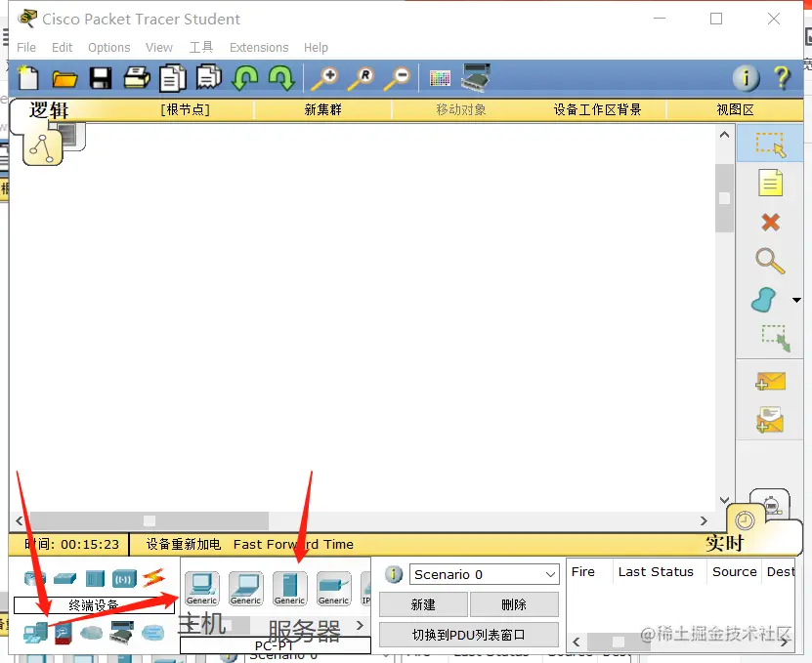Open the custom devices dialog icon
The width and height of the screenshot is (812, 663).
coord(476,78)
